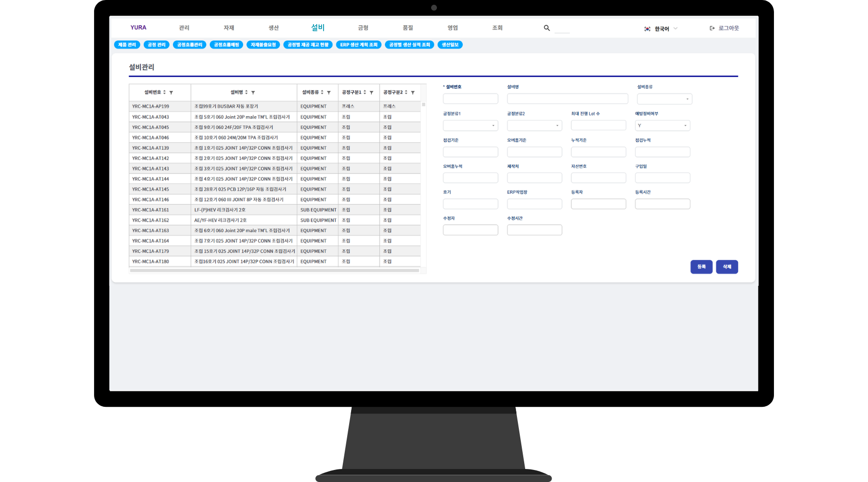Sort by 설비번호 using sort arrows
868x482 pixels.
[164, 92]
